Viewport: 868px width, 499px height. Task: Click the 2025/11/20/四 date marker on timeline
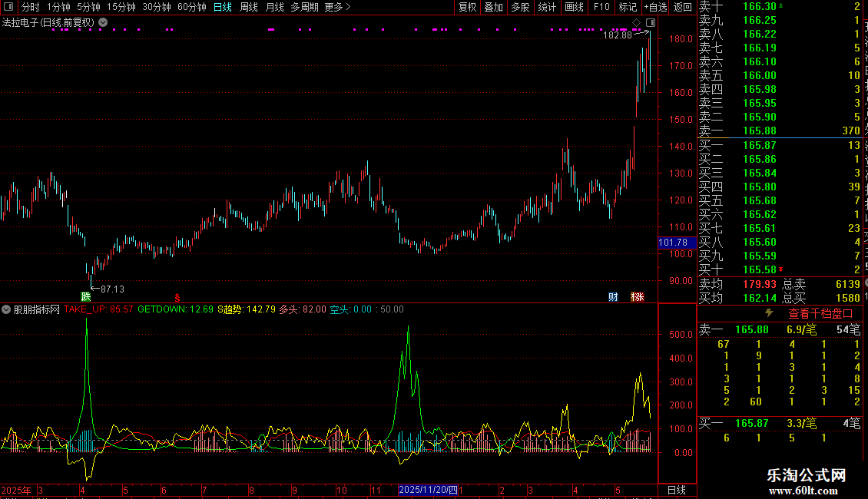(x=428, y=490)
